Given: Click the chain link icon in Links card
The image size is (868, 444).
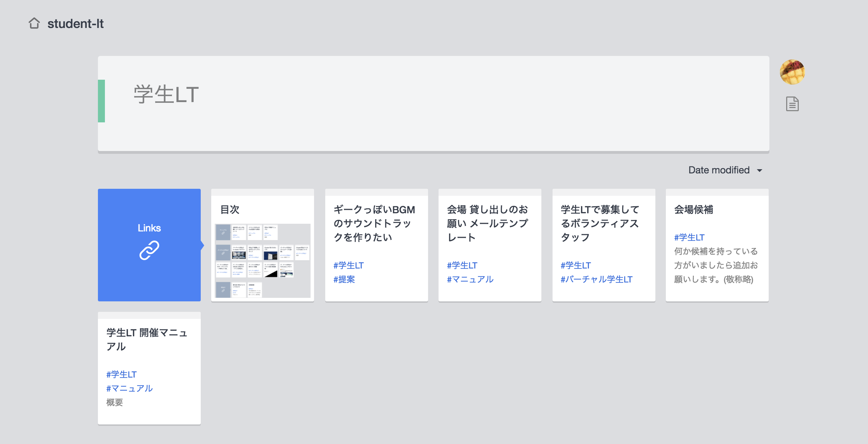Looking at the screenshot, I should [149, 250].
